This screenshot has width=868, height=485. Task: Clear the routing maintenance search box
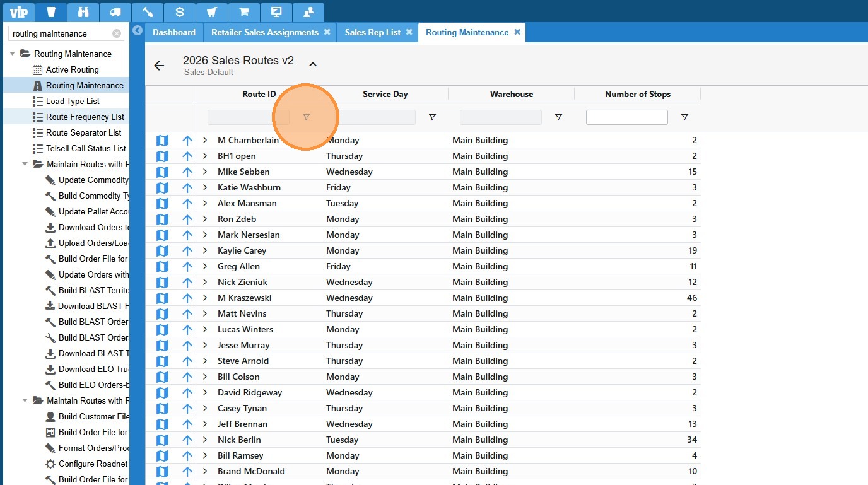coord(117,34)
